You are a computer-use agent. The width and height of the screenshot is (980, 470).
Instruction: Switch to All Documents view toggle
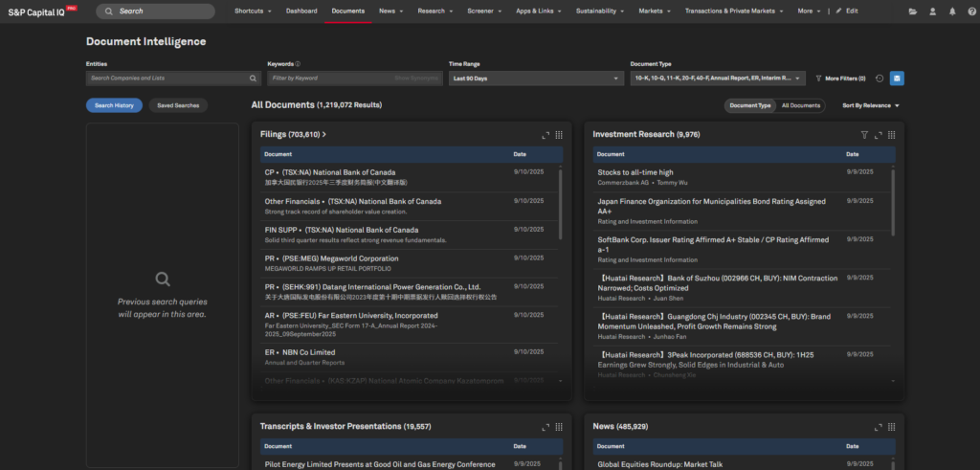[800, 105]
